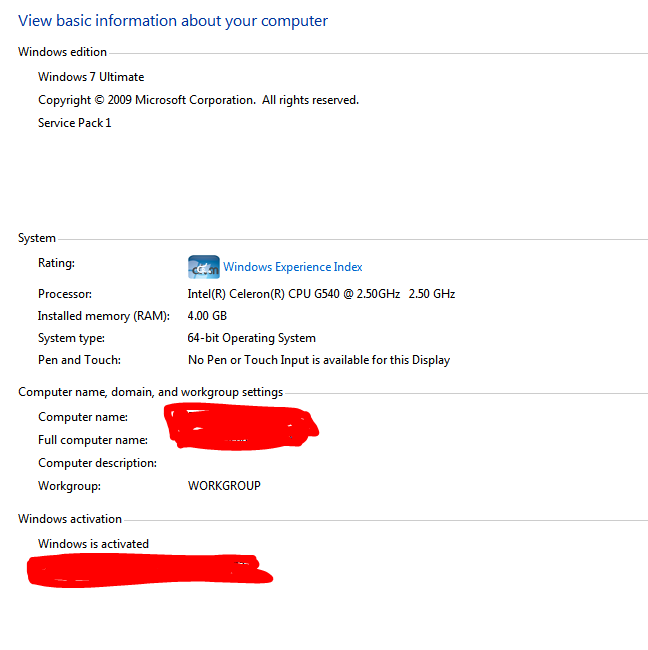Select the '4.00 GB' installed memory value
This screenshot has height=650, width=648.
tap(207, 316)
